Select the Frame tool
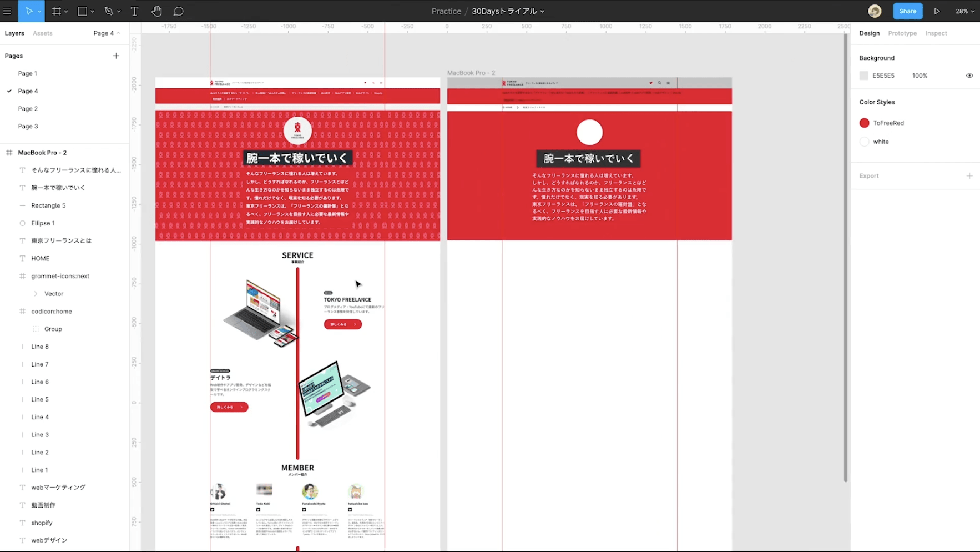The width and height of the screenshot is (980, 552). (56, 11)
